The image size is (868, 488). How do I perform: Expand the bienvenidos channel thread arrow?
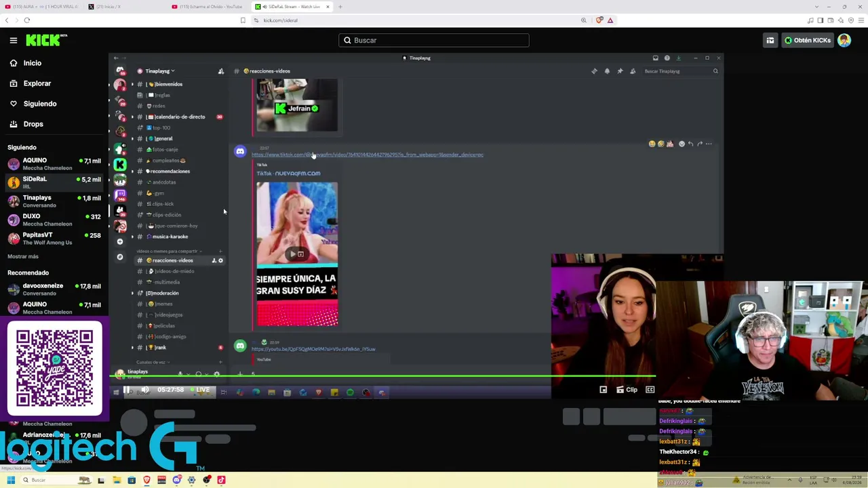(132, 84)
